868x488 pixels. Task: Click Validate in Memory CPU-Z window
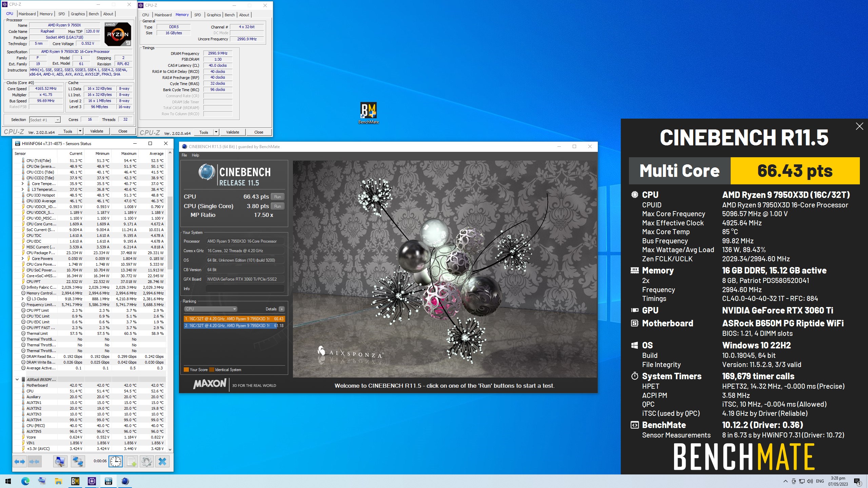tap(233, 132)
